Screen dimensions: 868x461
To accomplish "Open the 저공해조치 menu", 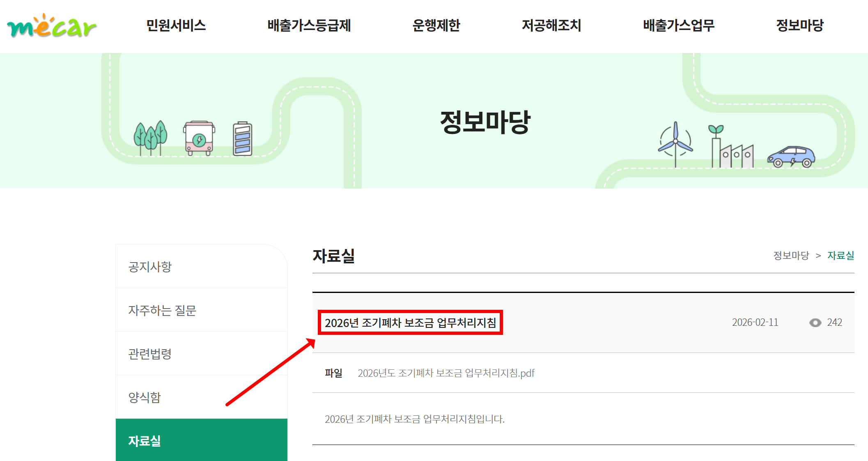I will pyautogui.click(x=551, y=25).
